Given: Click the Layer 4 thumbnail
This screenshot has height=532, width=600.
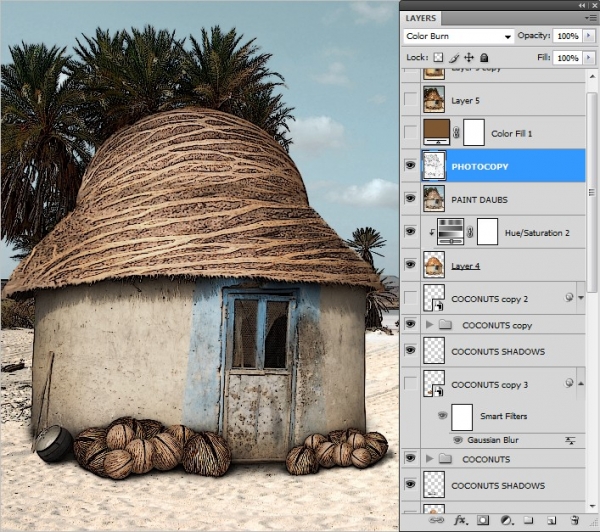Looking at the screenshot, I should [x=434, y=264].
